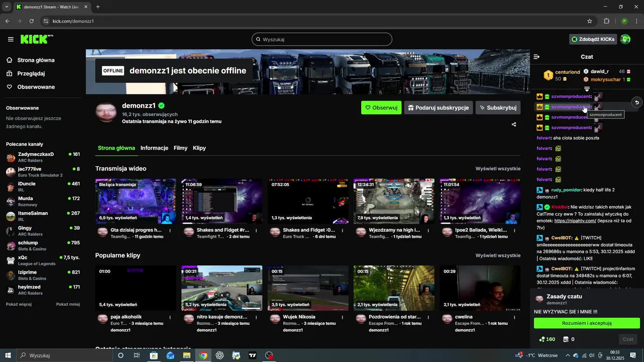The width and height of the screenshot is (644, 362).
Task: Show more recommended channels via Pokaż więcej
Action: (x=19, y=304)
